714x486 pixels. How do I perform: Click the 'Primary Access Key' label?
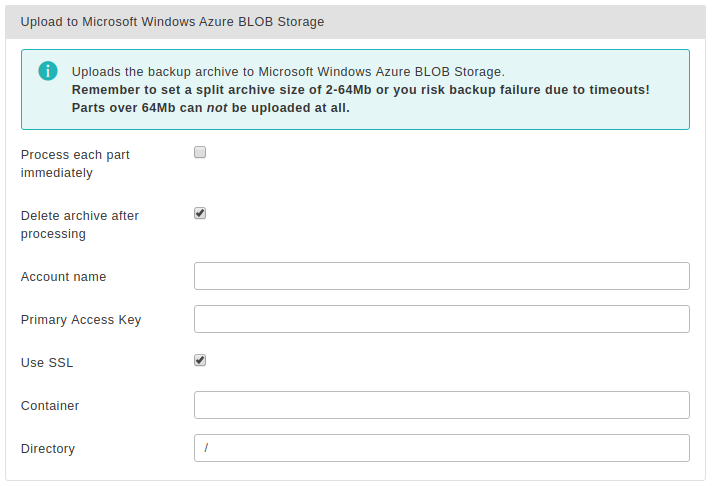coord(81,320)
